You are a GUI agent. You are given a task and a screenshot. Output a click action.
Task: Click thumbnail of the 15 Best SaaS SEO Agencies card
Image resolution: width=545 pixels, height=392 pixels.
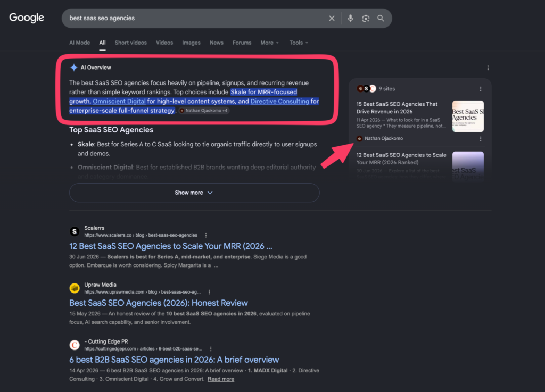468,116
